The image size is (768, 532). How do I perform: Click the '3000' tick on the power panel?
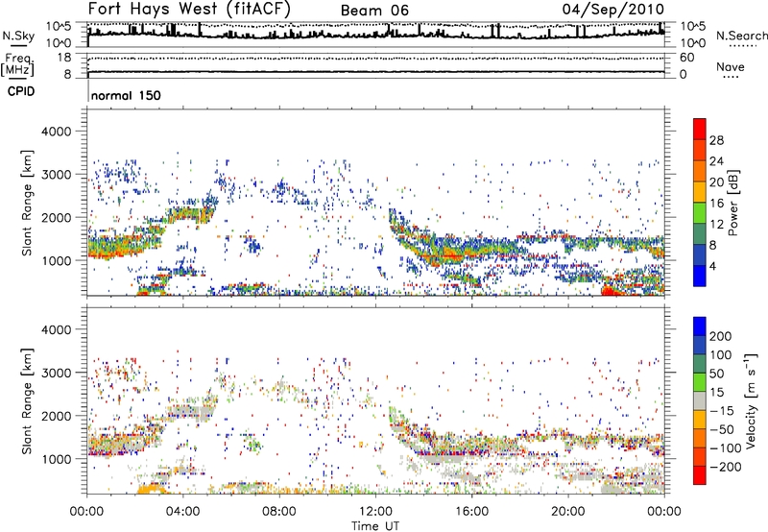coord(57,175)
